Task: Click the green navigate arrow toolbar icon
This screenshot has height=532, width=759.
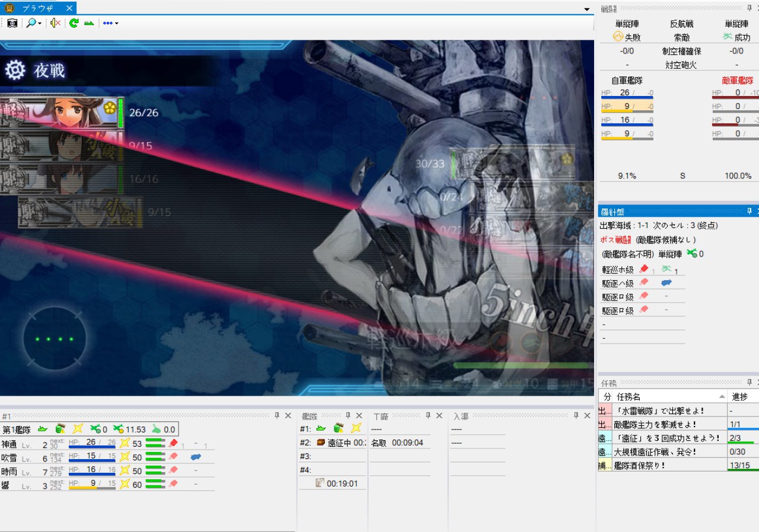Action: (89, 23)
